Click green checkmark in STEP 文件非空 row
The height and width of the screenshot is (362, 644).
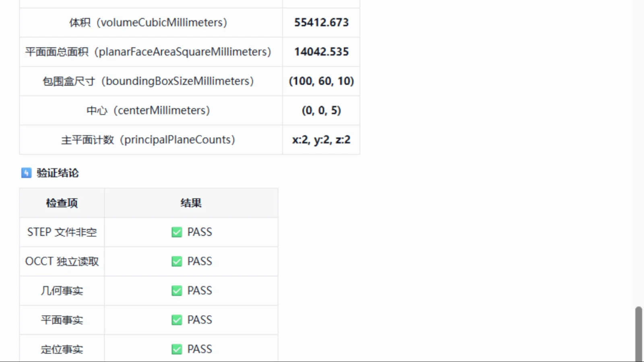click(177, 232)
